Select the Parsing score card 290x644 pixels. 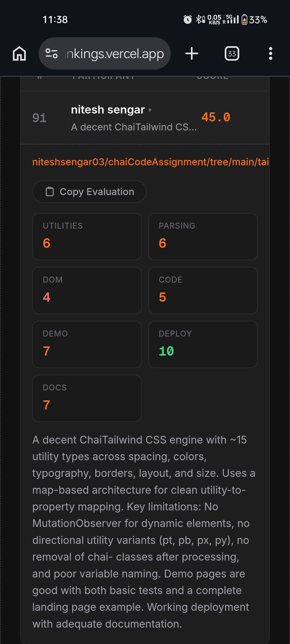click(x=203, y=236)
